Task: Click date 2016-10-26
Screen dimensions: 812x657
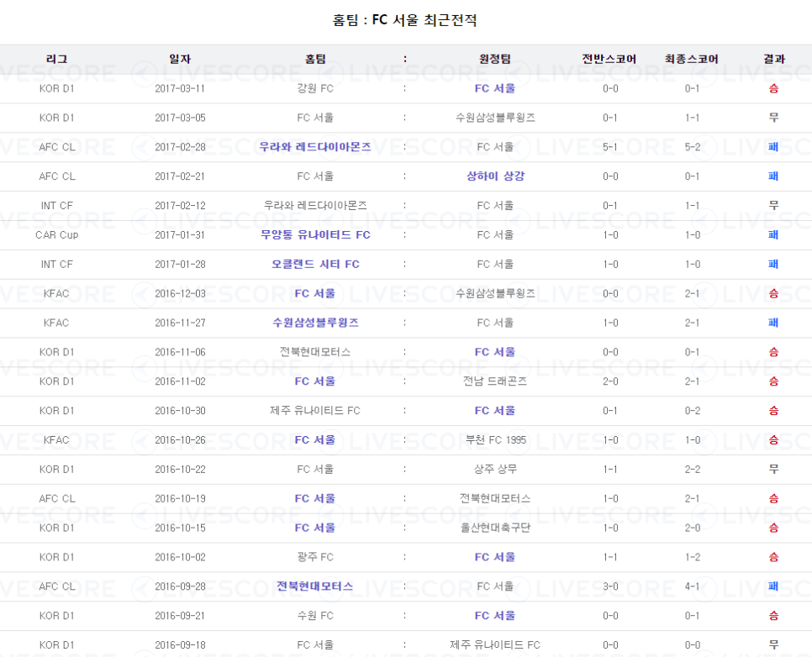Action: click(x=180, y=440)
